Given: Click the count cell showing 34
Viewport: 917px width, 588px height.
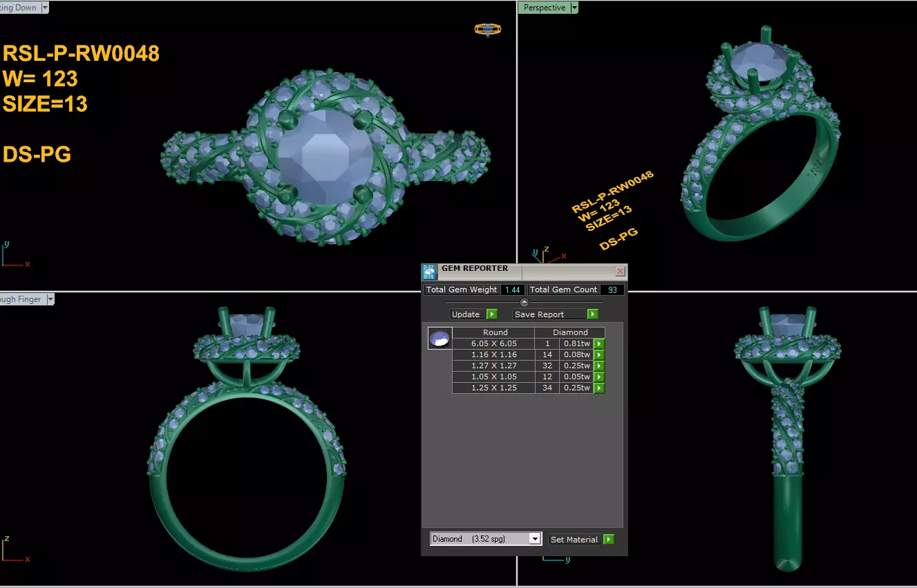Looking at the screenshot, I should click(x=547, y=388).
